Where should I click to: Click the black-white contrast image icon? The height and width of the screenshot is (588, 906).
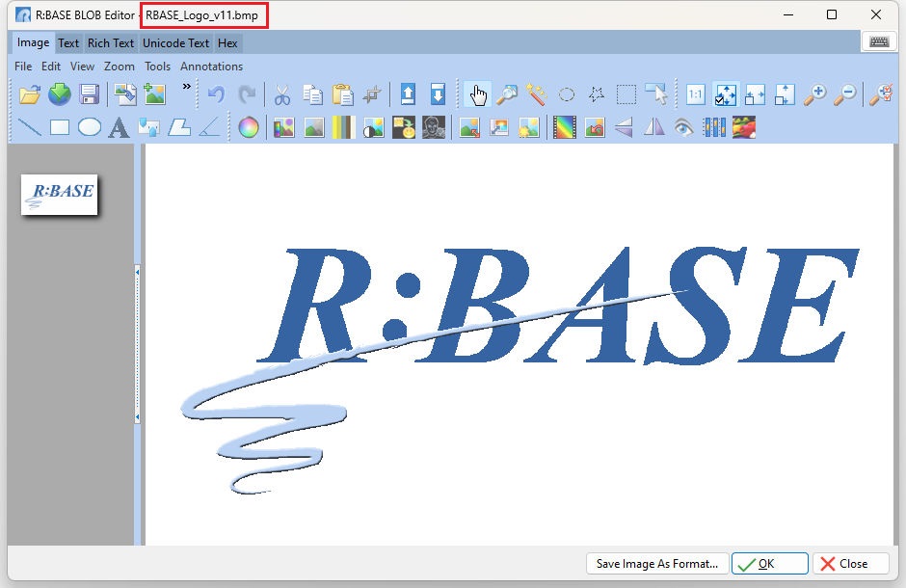click(373, 127)
